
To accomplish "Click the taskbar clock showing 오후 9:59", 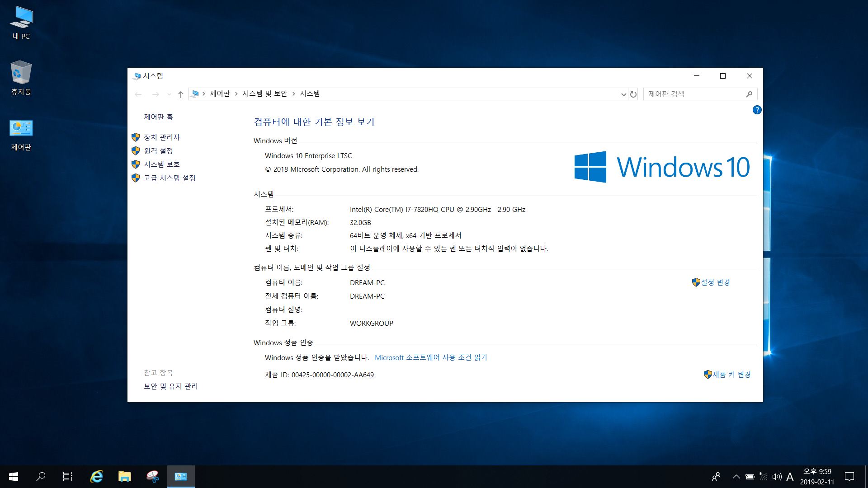I will pos(817,477).
